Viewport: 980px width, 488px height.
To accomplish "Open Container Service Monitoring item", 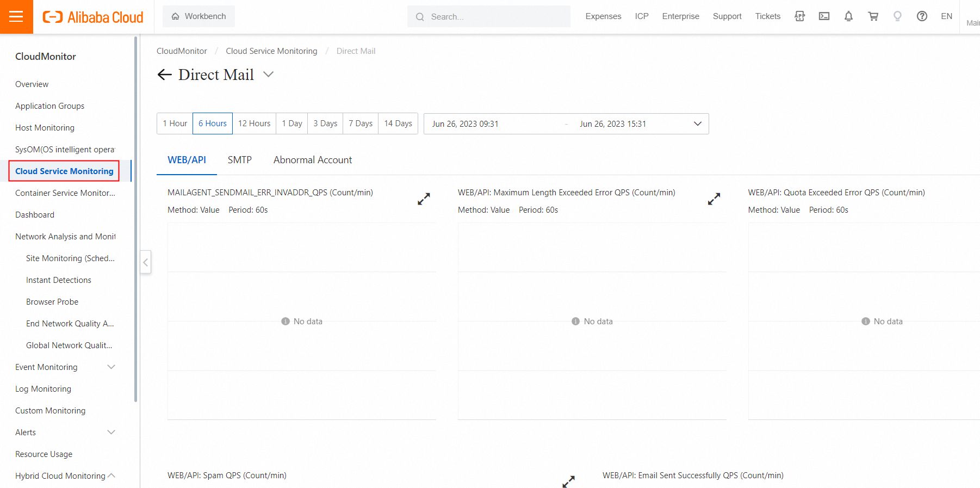I will pos(65,193).
